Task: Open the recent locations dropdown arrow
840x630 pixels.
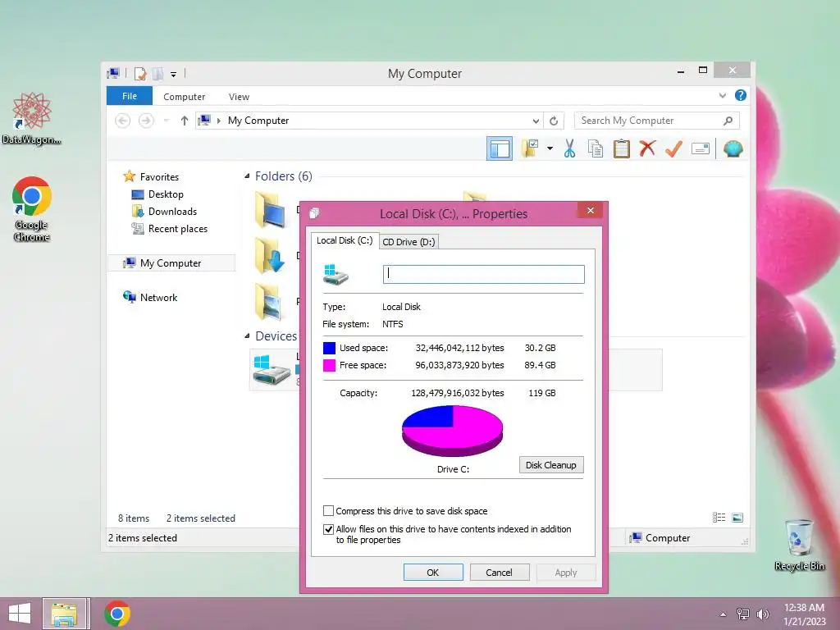Action: tap(166, 121)
